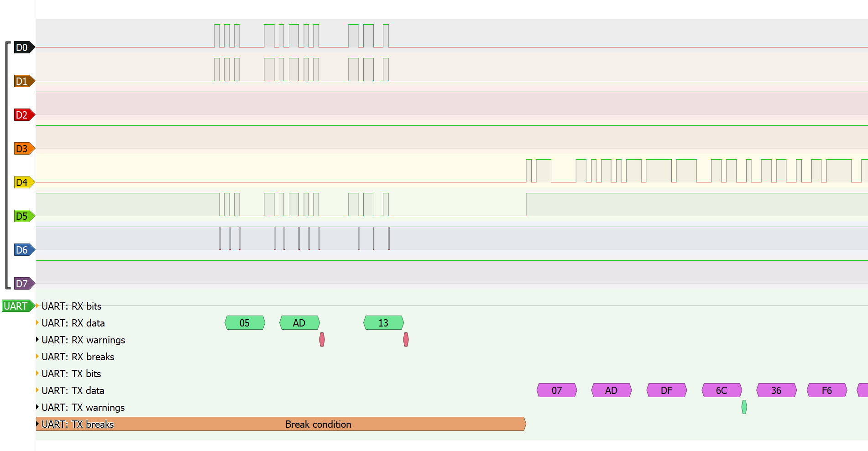Click the Break condition annotation bar

pyautogui.click(x=318, y=424)
